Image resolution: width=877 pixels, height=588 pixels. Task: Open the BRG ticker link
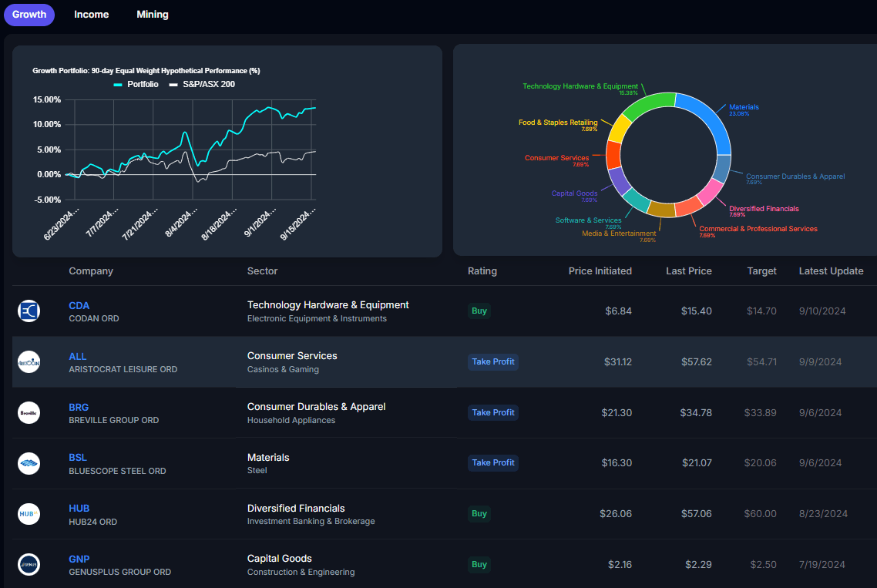click(78, 407)
